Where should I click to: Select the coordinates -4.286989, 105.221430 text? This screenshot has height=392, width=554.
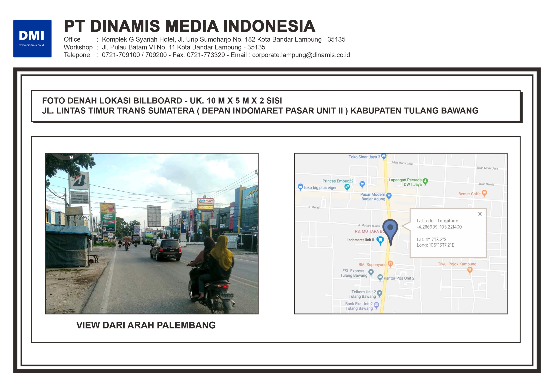(439, 227)
